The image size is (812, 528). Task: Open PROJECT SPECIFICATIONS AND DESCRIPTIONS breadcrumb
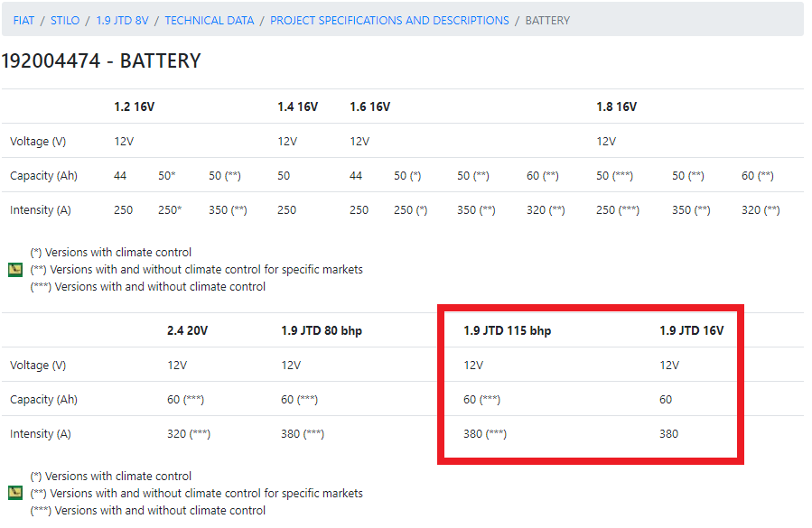tap(389, 21)
